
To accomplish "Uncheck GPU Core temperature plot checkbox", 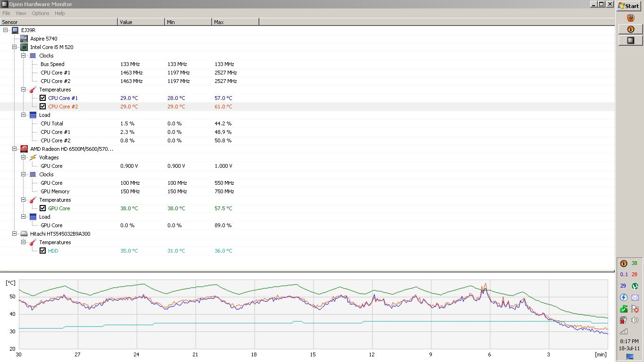I will [43, 208].
